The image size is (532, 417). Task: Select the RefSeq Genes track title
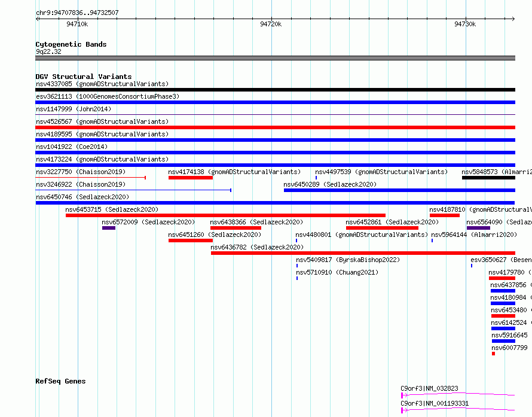(60, 381)
